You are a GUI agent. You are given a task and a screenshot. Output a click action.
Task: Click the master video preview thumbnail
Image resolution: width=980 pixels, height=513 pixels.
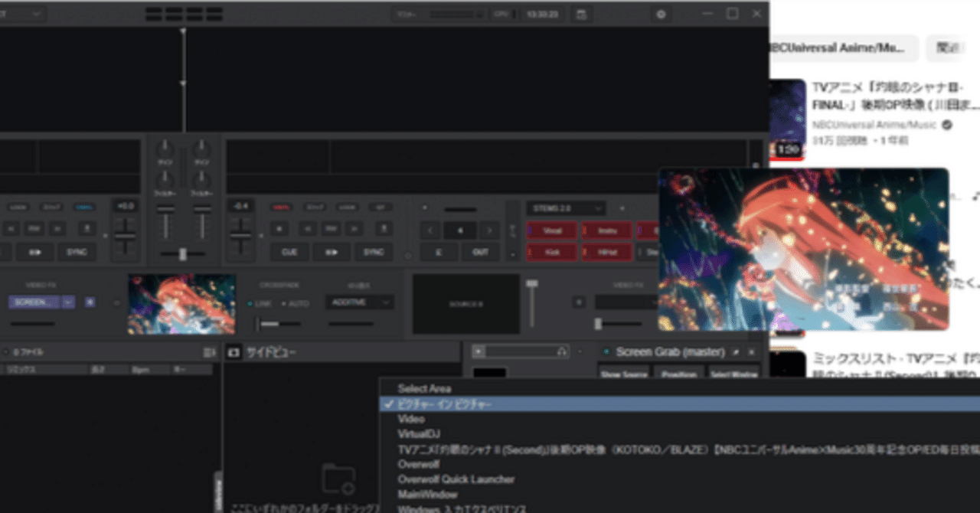pyautogui.click(x=182, y=302)
